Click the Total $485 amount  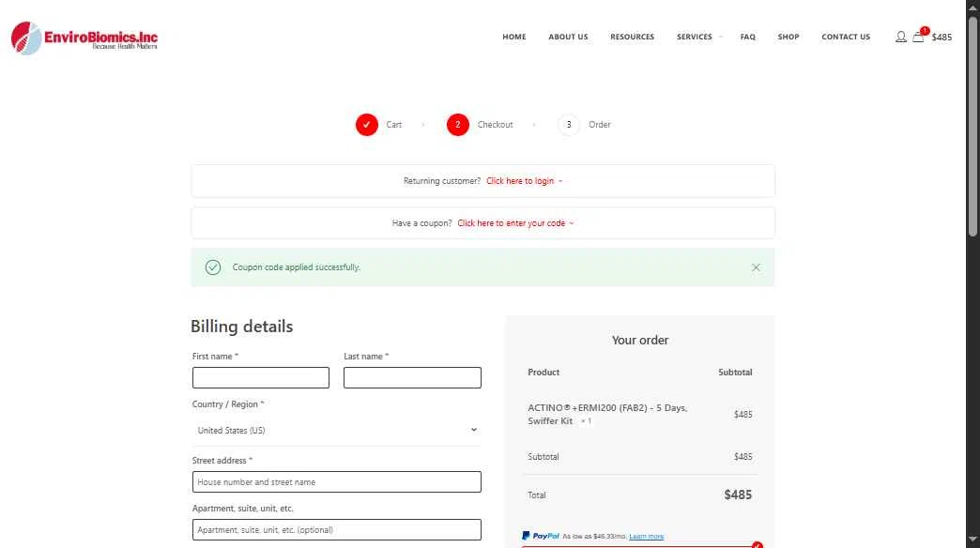pyautogui.click(x=738, y=495)
